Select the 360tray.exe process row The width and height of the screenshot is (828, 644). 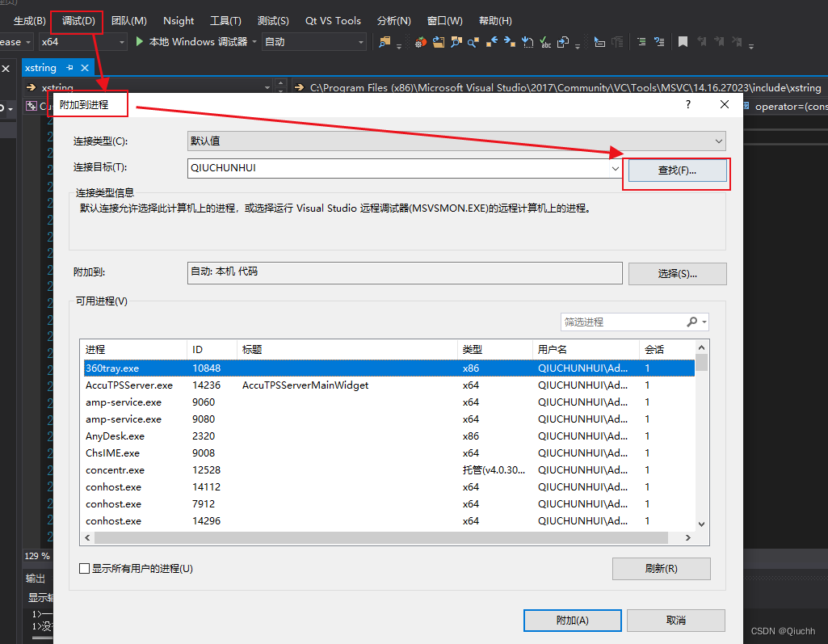point(389,368)
